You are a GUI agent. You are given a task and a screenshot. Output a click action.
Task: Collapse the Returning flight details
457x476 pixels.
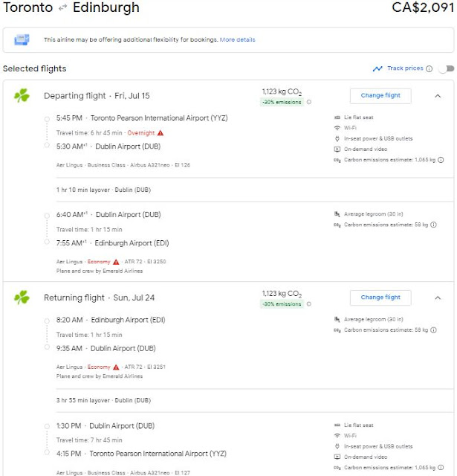438,297
